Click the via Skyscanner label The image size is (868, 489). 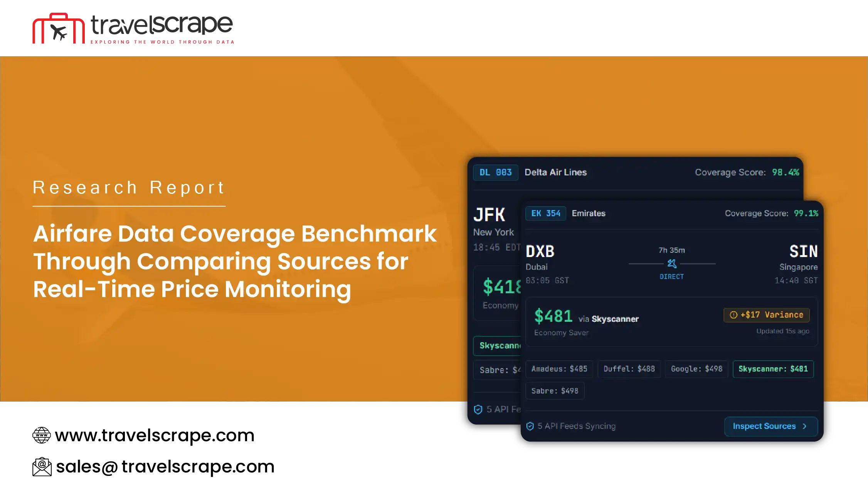609,319
